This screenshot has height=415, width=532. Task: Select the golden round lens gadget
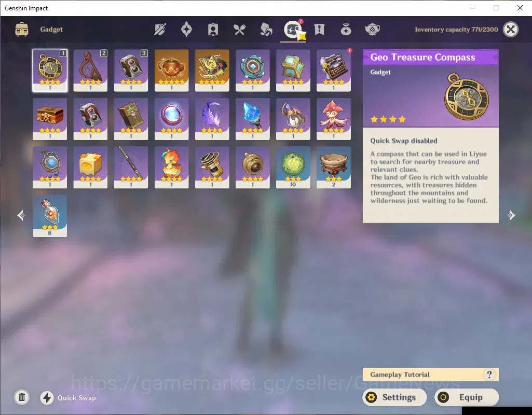(252, 168)
